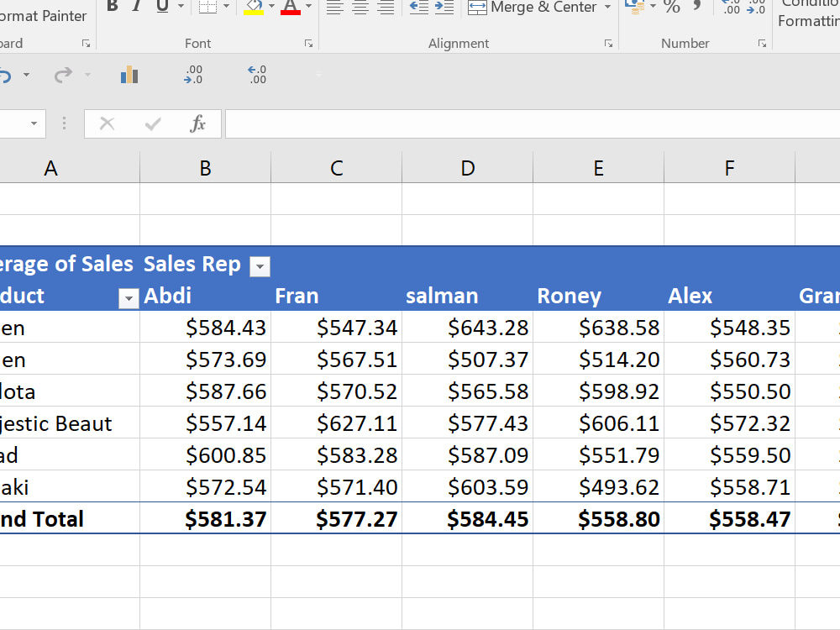The width and height of the screenshot is (840, 630).
Task: Increase indent in Alignment group
Action: coord(444,7)
